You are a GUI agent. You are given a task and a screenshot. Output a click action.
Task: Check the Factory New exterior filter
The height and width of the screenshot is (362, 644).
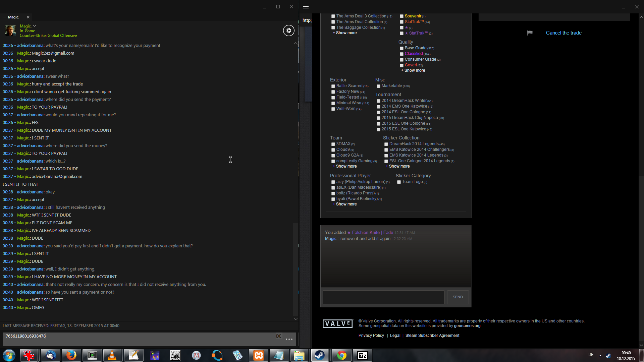coord(333,92)
